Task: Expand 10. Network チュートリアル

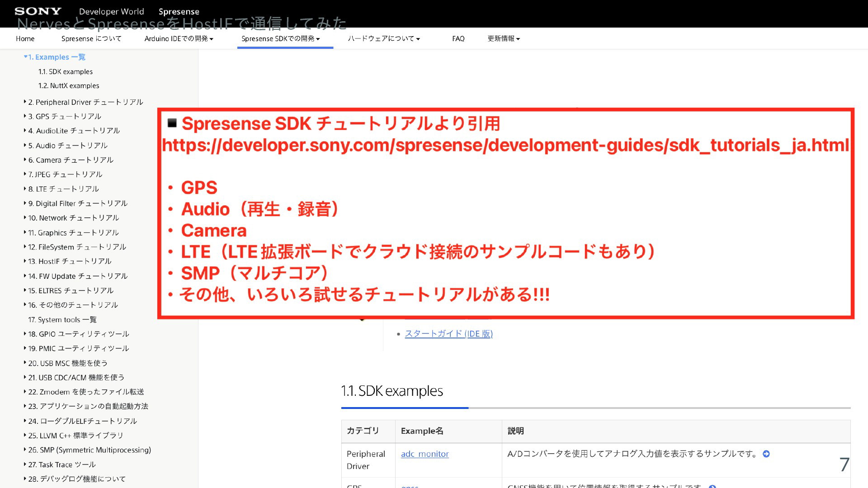Action: pos(71,218)
